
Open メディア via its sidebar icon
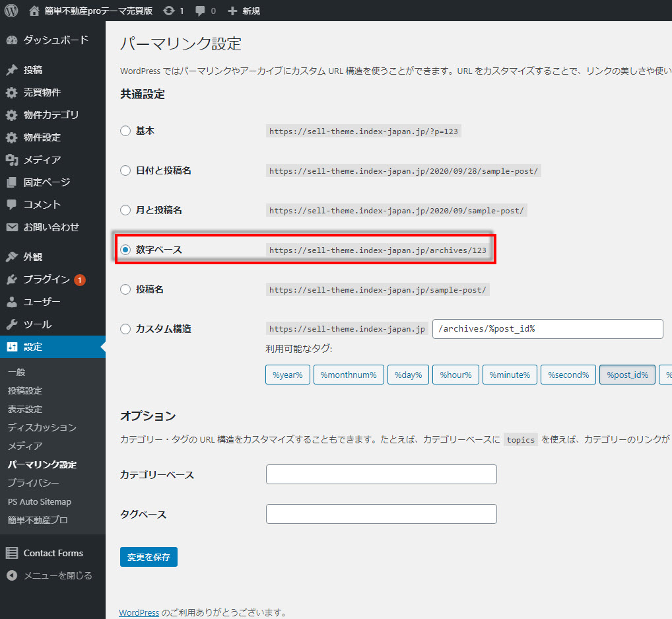tap(11, 160)
